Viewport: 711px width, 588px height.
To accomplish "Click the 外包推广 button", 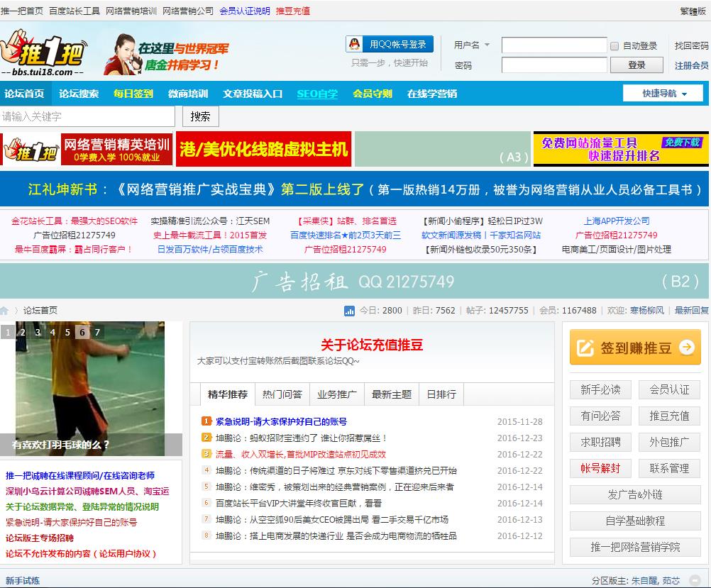I will click(669, 442).
